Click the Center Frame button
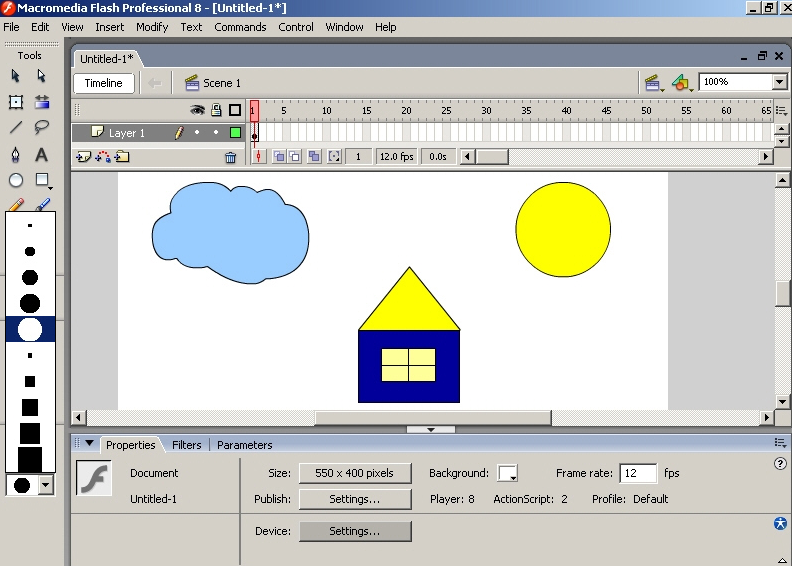792x566 pixels. point(259,157)
